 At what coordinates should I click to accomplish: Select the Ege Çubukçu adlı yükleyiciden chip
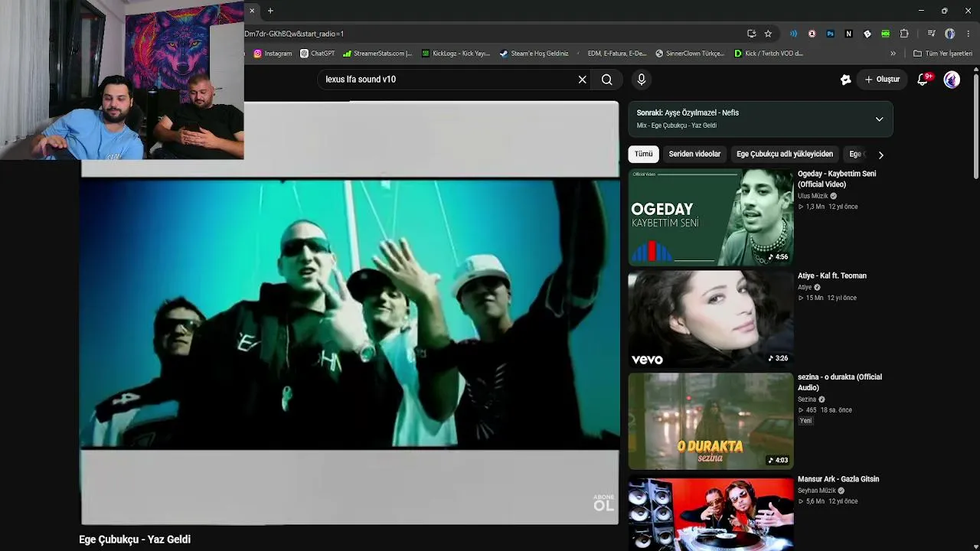(x=785, y=154)
